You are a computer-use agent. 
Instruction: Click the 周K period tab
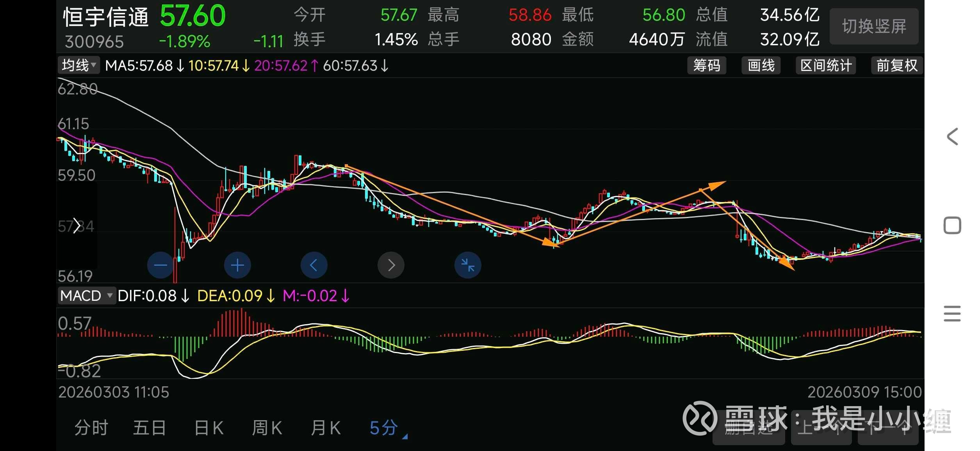(x=267, y=428)
